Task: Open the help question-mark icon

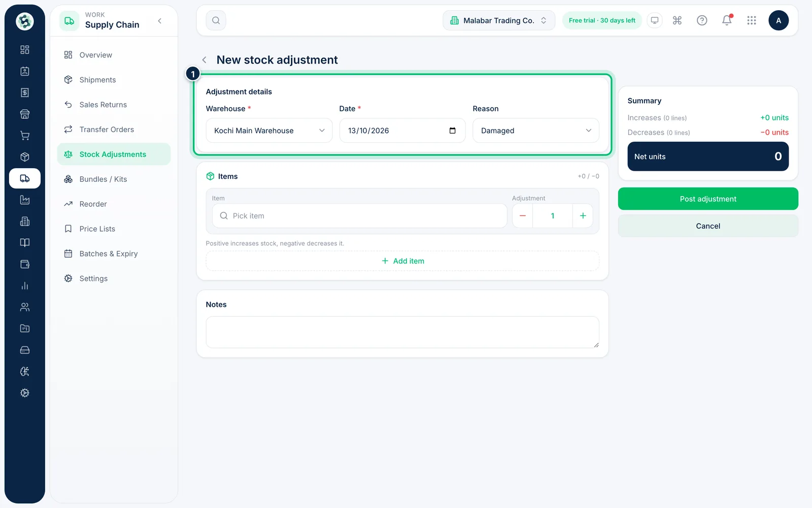Action: coord(702,20)
